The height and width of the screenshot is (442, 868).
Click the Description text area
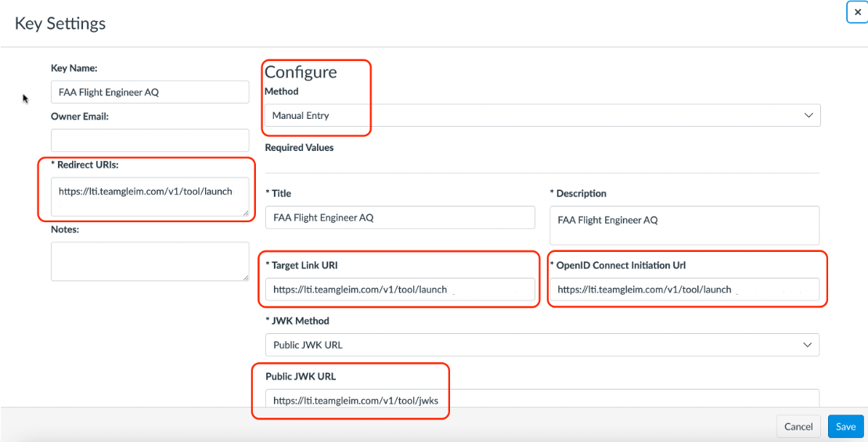point(684,225)
